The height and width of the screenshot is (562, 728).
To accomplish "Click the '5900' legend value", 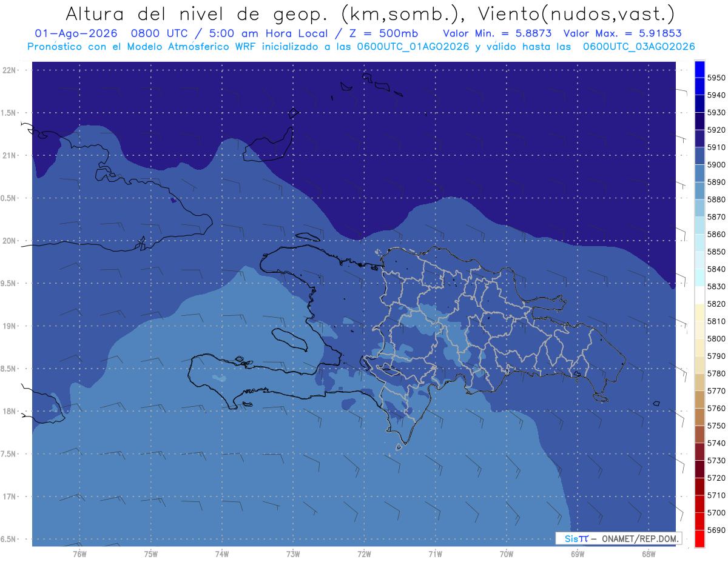I will [x=716, y=165].
